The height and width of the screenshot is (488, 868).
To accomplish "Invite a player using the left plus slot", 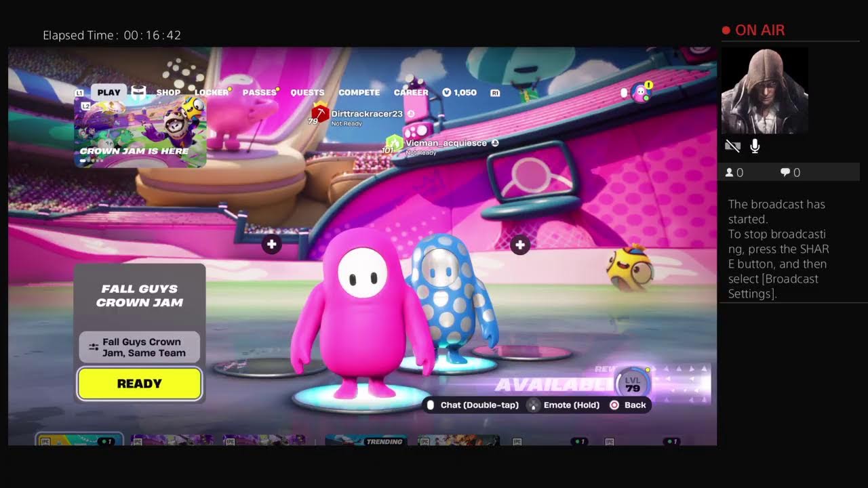I will 271,245.
